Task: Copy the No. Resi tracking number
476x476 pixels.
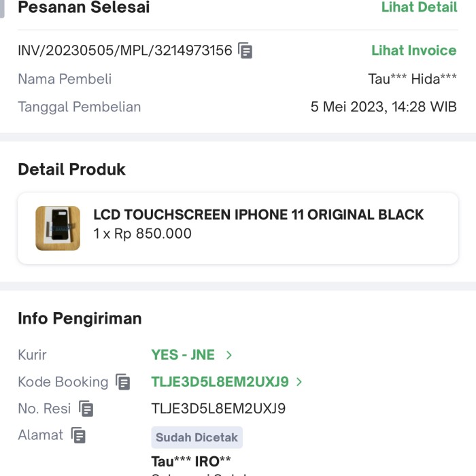Action: (x=86, y=409)
